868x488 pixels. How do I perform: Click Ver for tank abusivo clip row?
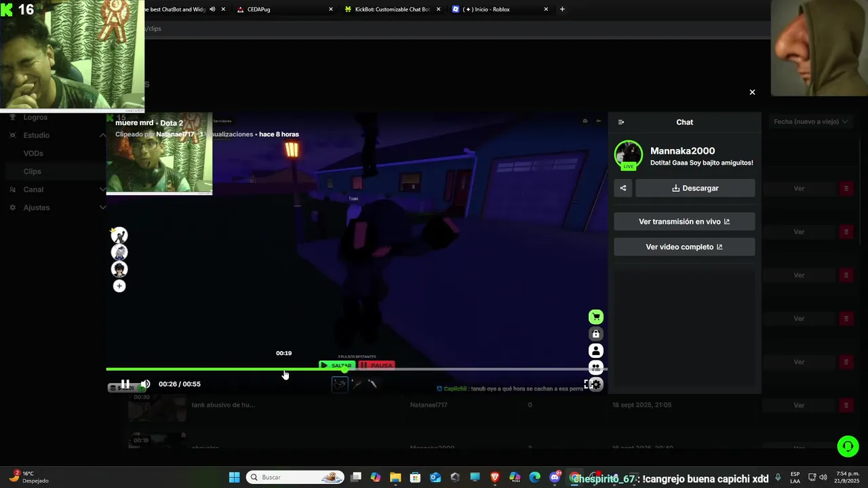pos(799,405)
